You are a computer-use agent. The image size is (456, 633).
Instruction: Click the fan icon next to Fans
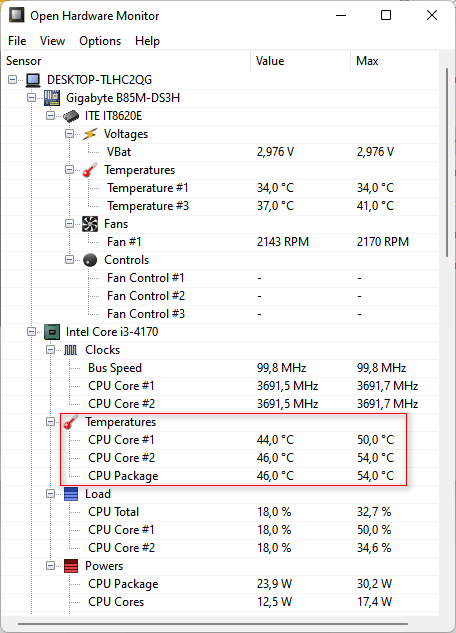pos(90,224)
